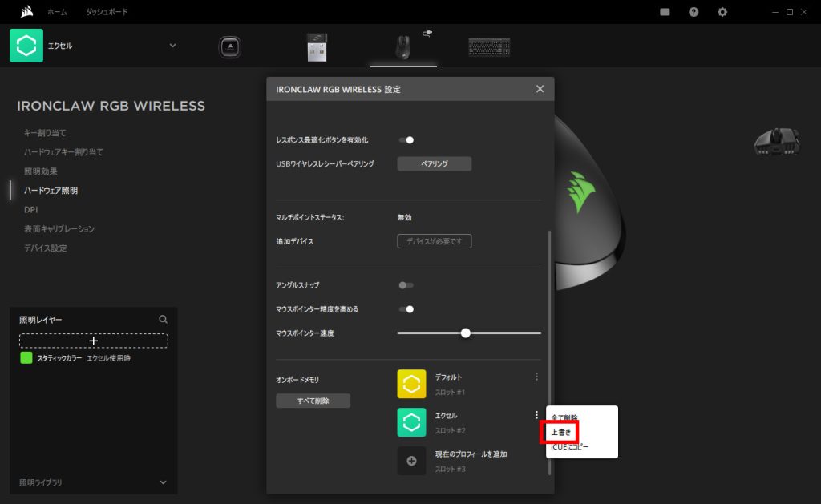
Task: Click the yellow デフォルト profile slot icon
Action: pos(411,384)
